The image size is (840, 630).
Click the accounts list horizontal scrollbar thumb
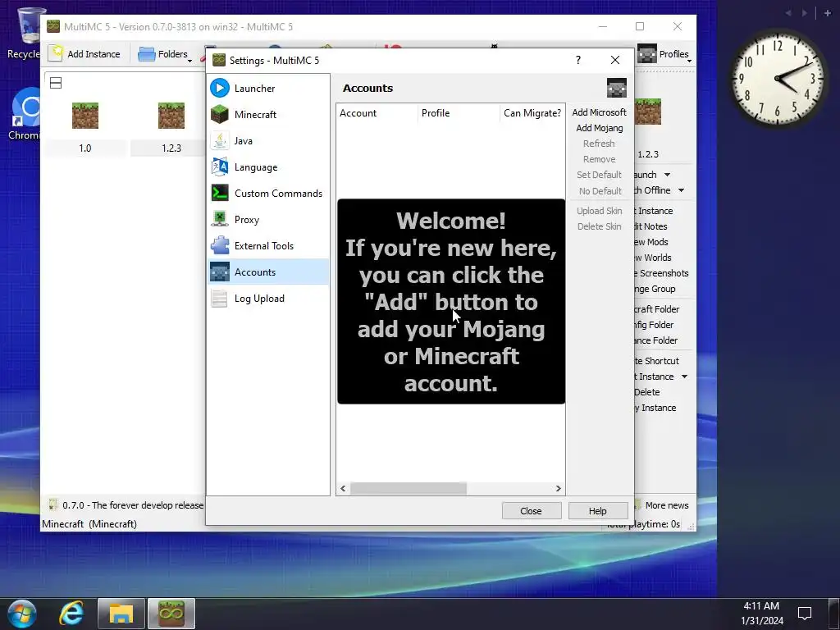(x=409, y=489)
